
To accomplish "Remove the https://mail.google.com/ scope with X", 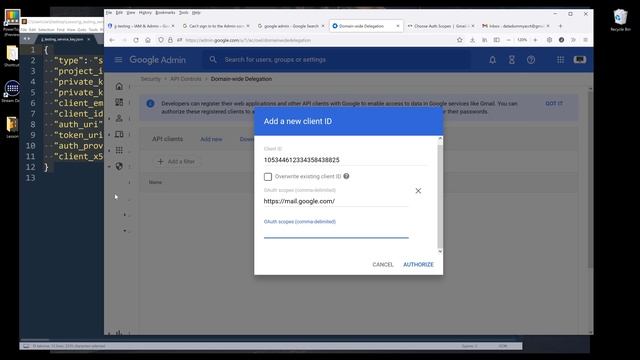I will [418, 191].
